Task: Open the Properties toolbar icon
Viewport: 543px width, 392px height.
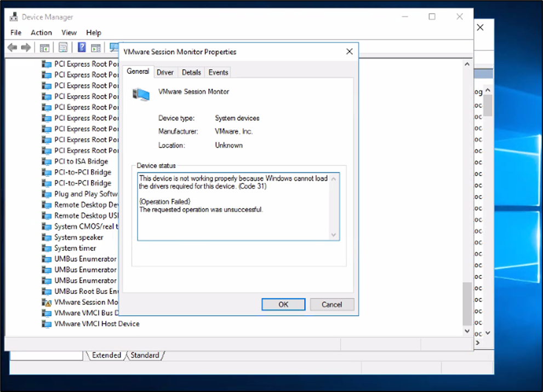Action: pos(63,47)
